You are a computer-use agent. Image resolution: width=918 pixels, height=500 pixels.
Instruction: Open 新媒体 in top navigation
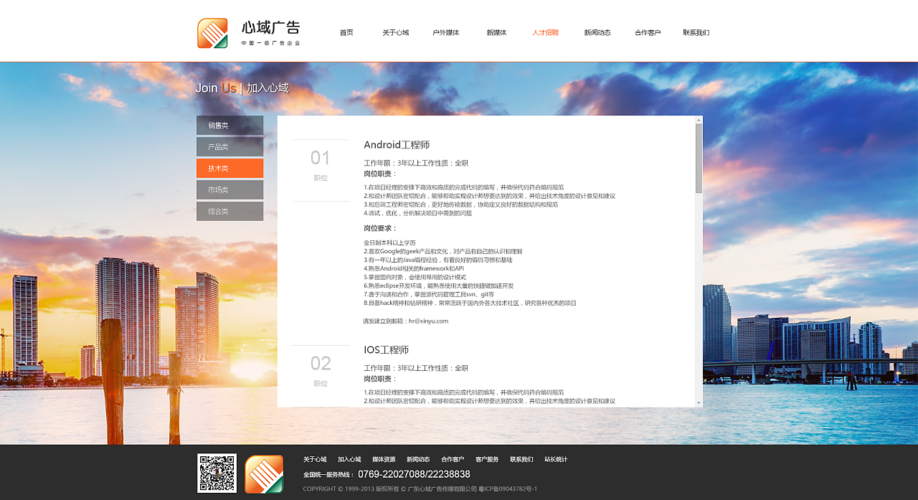coord(496,33)
